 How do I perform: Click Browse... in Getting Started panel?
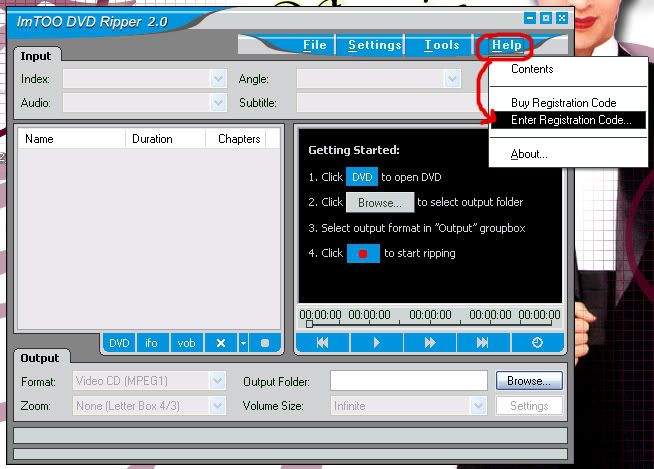coord(380,202)
